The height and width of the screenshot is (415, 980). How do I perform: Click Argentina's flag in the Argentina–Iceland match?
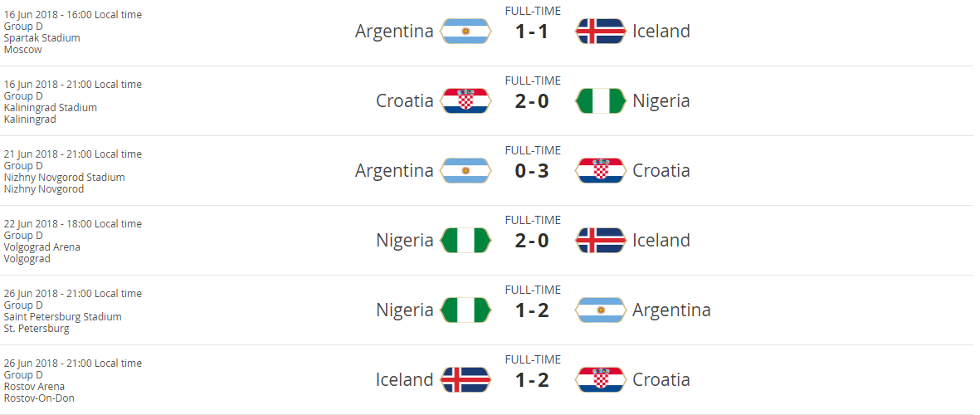coord(466,32)
